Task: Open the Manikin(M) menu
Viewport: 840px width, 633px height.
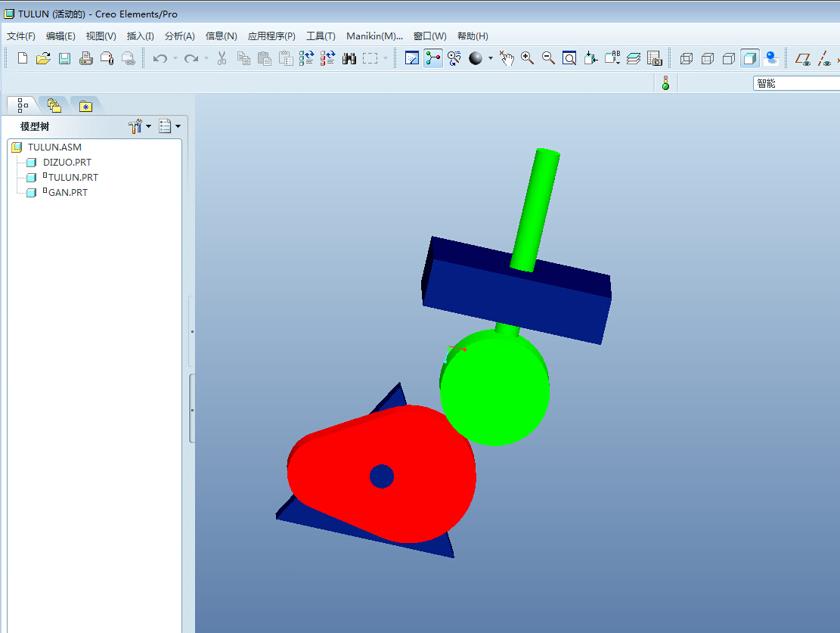Action: [x=374, y=36]
